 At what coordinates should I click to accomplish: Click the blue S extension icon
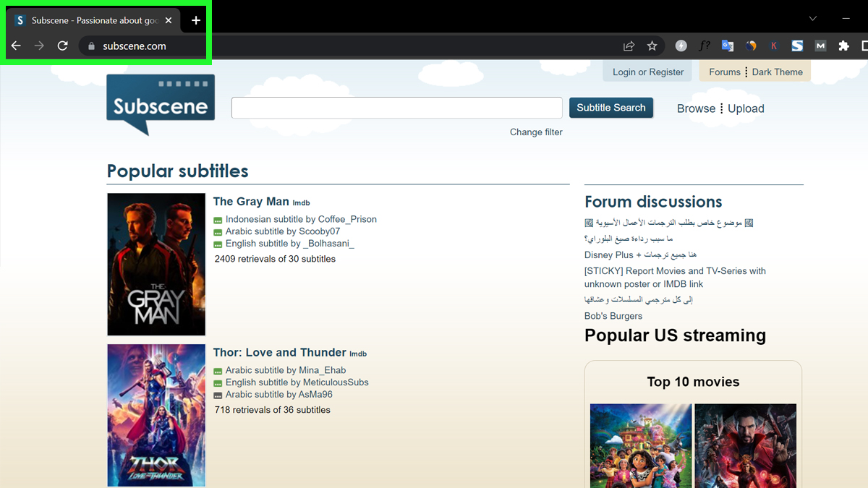pyautogui.click(x=797, y=46)
